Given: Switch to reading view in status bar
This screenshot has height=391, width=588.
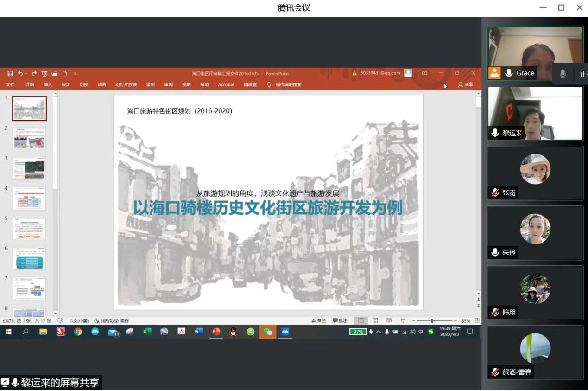Looking at the screenshot, I should (x=389, y=321).
